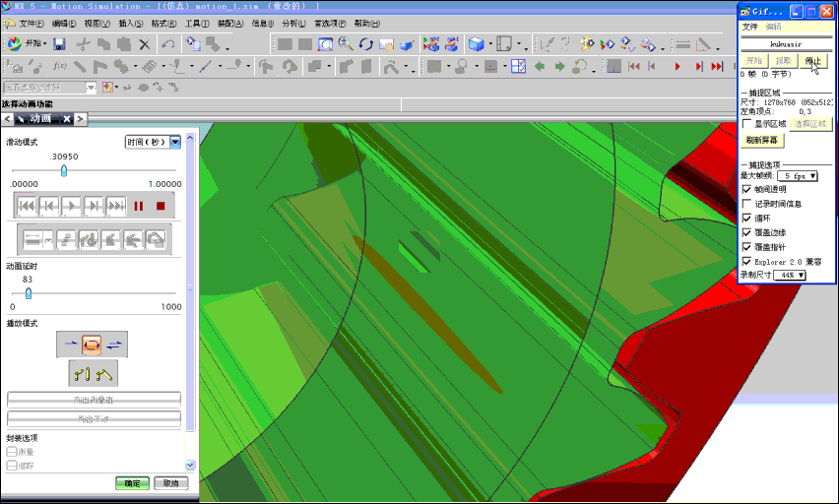Click go-to-end button in animation panel
The image size is (839, 504).
point(116,206)
